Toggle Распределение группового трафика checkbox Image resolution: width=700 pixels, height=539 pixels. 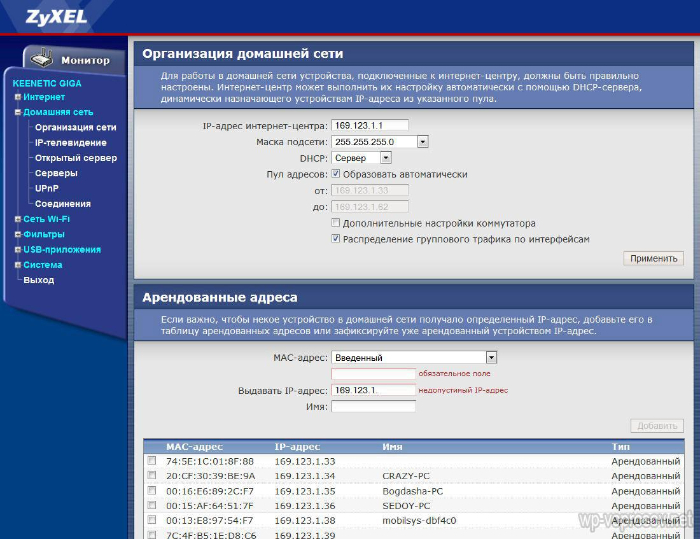click(335, 238)
